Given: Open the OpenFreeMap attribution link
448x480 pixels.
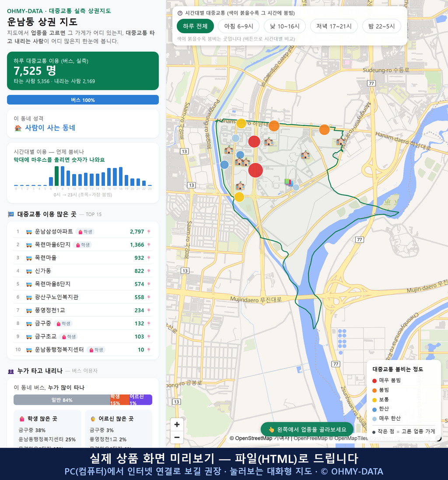Looking at the screenshot, I should 311,438.
